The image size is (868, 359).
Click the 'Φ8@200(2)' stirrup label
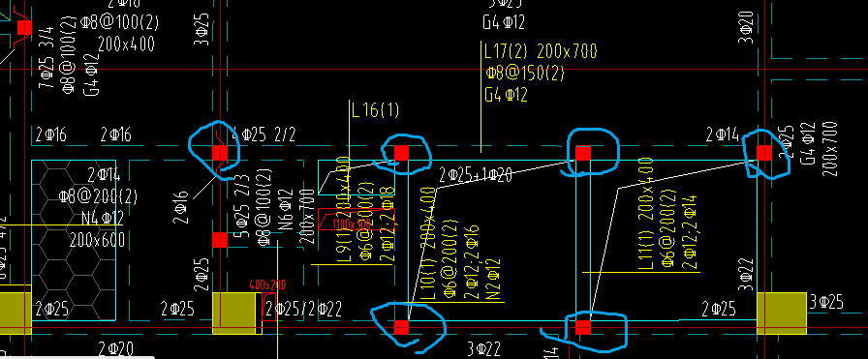click(98, 196)
